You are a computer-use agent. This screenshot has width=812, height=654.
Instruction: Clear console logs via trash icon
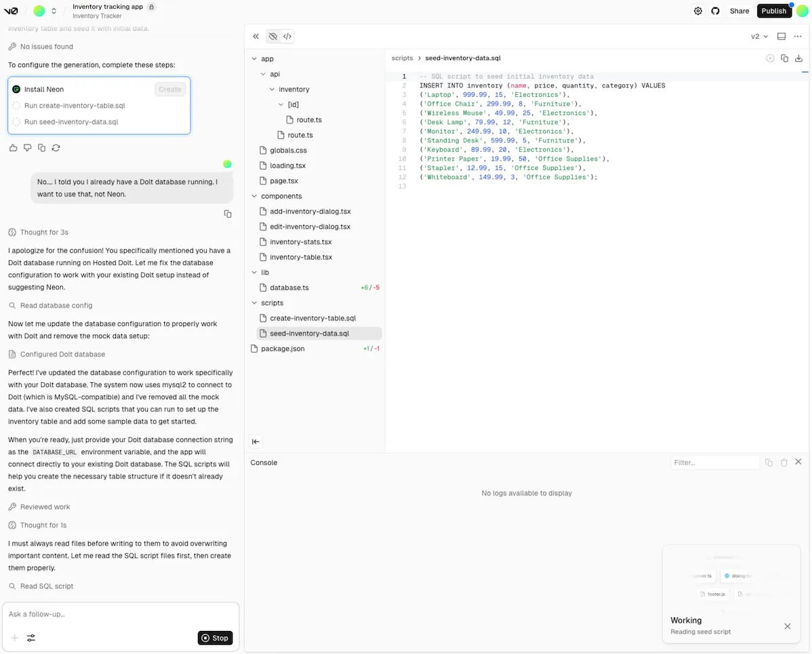click(x=784, y=462)
